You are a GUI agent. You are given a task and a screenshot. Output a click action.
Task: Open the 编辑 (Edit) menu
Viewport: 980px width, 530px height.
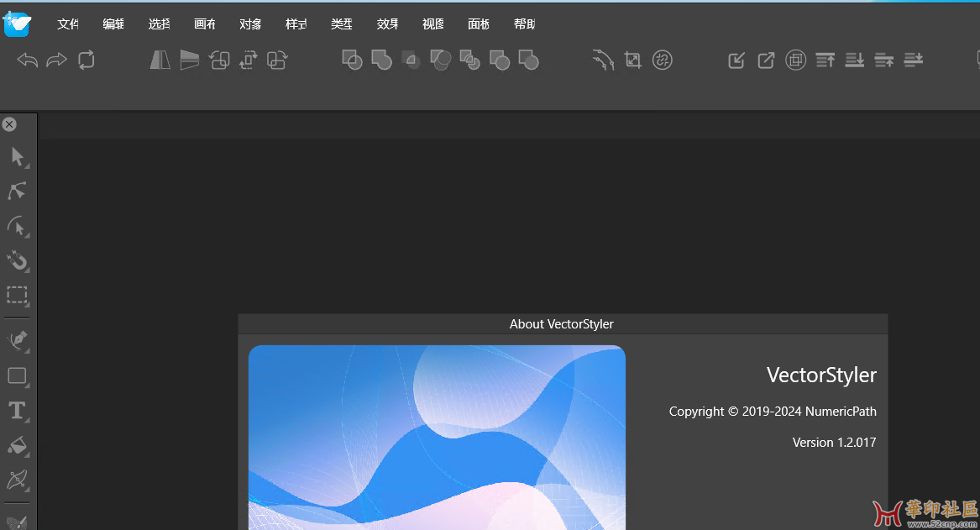coord(113,24)
